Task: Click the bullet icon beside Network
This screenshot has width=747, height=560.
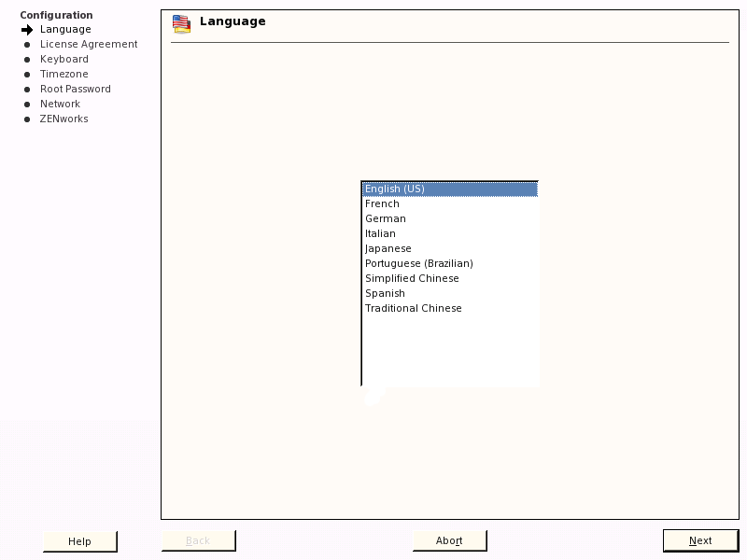Action: [x=26, y=104]
